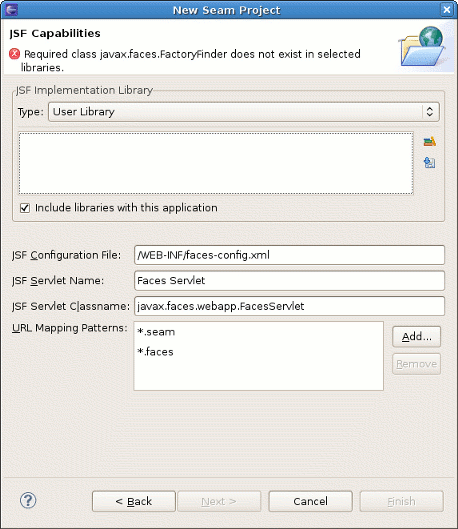
Task: Focus the JSF Configuration File field
Action: point(289,255)
